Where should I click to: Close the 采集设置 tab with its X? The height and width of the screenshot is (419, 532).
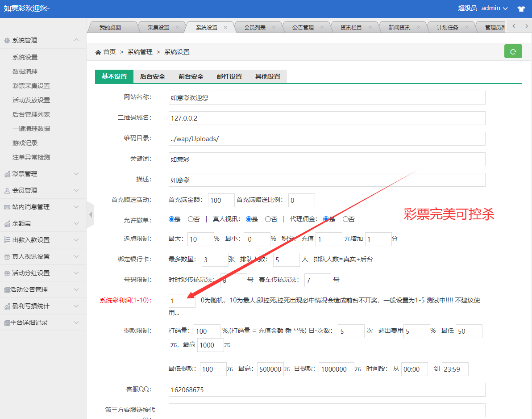(177, 27)
